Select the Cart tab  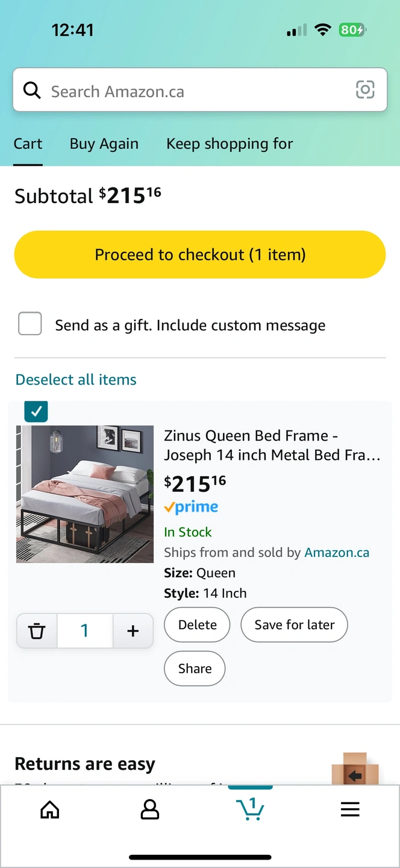(28, 144)
